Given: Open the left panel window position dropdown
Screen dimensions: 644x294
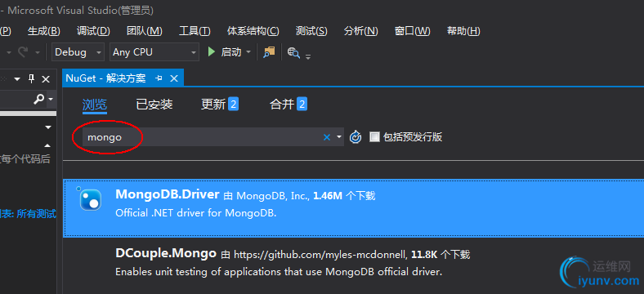Looking at the screenshot, I should tap(17, 79).
